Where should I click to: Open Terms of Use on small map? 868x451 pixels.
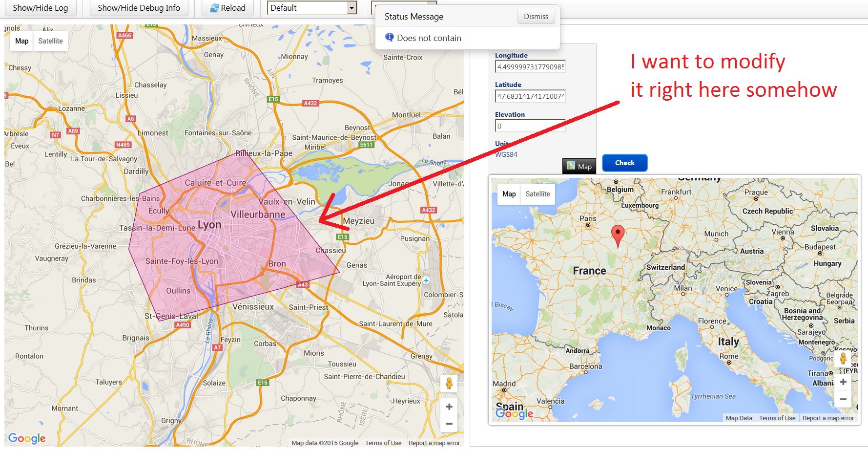(x=777, y=418)
